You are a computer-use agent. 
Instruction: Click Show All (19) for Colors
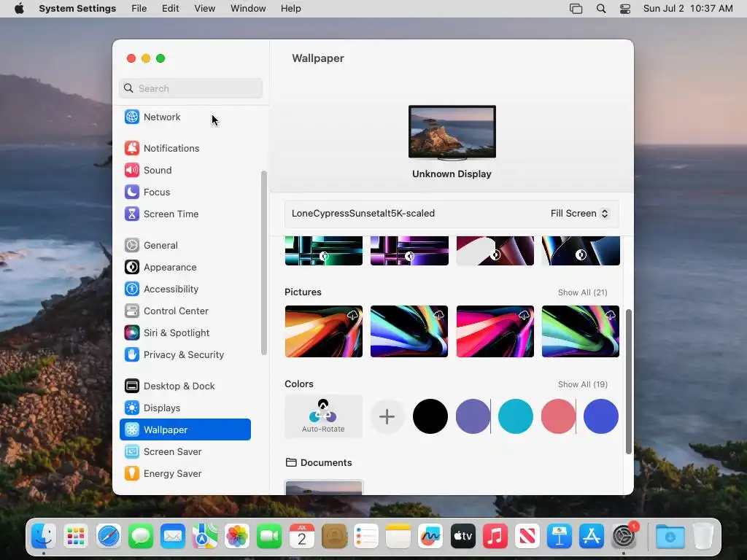[x=582, y=384]
